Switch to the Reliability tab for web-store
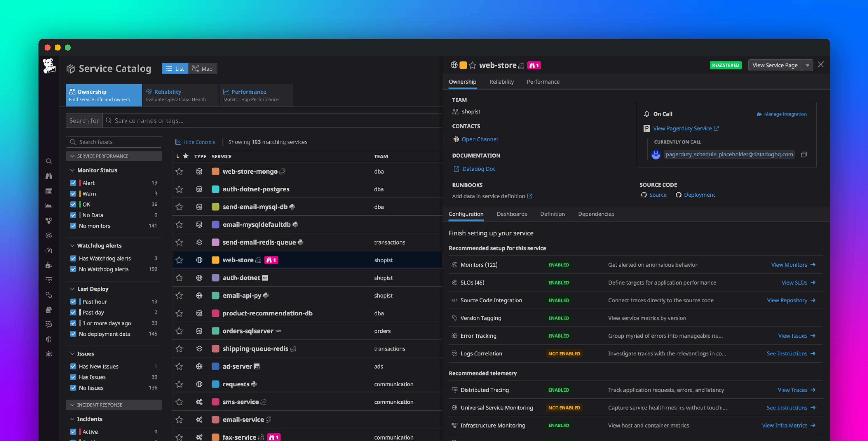The width and height of the screenshot is (868, 441). [x=502, y=82]
